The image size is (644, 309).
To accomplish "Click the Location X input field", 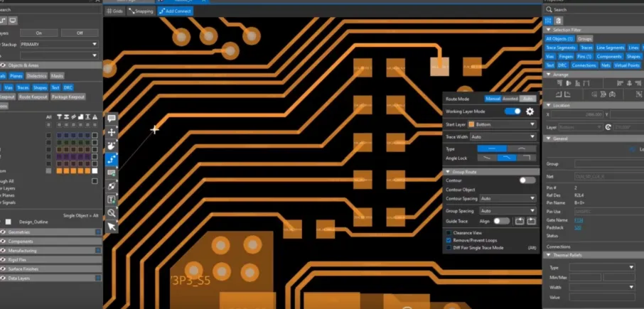I will 577,114.
